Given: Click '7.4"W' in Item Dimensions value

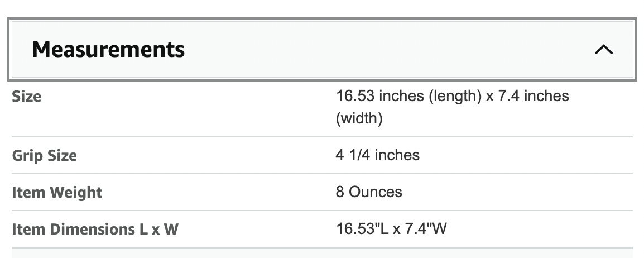Looking at the screenshot, I should click(x=427, y=229).
